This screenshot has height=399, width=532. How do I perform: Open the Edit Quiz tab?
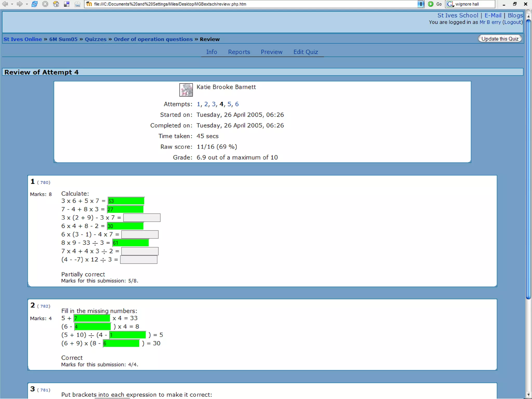coord(305,52)
